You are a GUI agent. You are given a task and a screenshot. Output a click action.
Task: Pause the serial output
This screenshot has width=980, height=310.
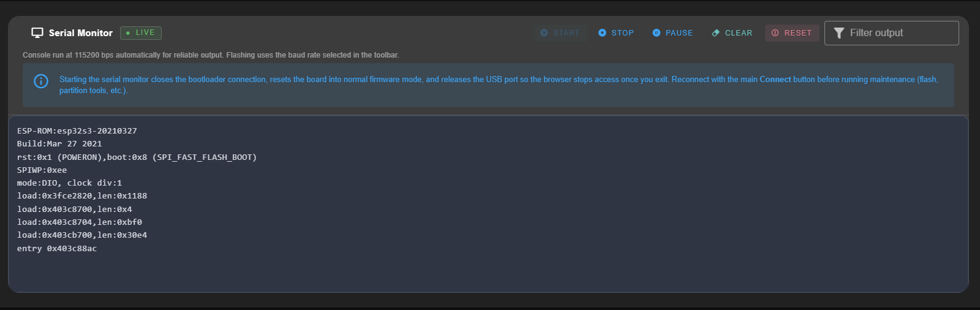(x=673, y=33)
